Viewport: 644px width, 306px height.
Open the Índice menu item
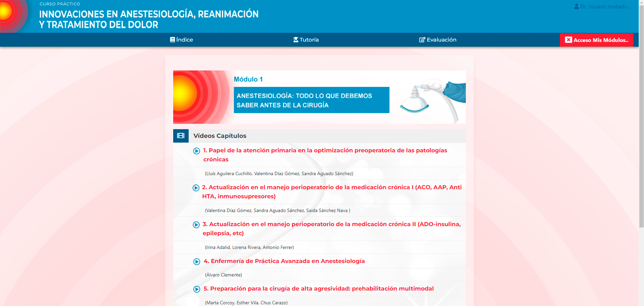click(x=181, y=39)
